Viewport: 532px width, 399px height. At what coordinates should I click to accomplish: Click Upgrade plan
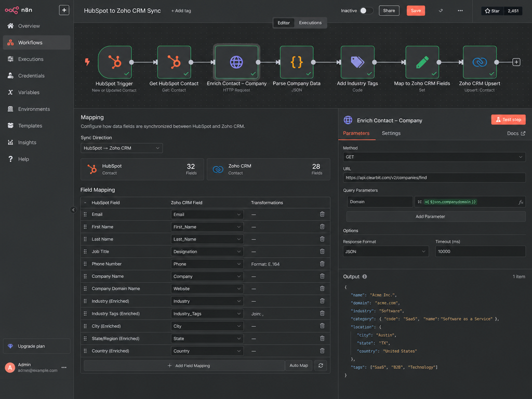point(37,346)
